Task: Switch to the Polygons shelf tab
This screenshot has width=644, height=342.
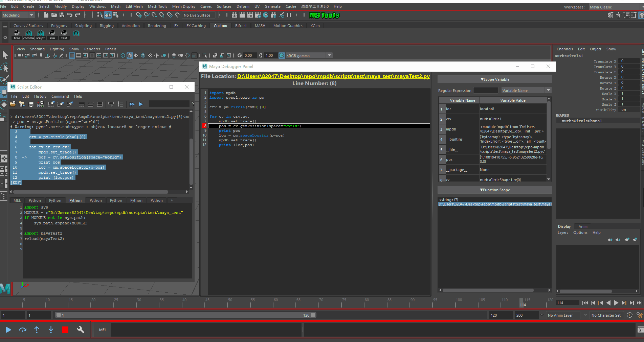Action: click(59, 26)
